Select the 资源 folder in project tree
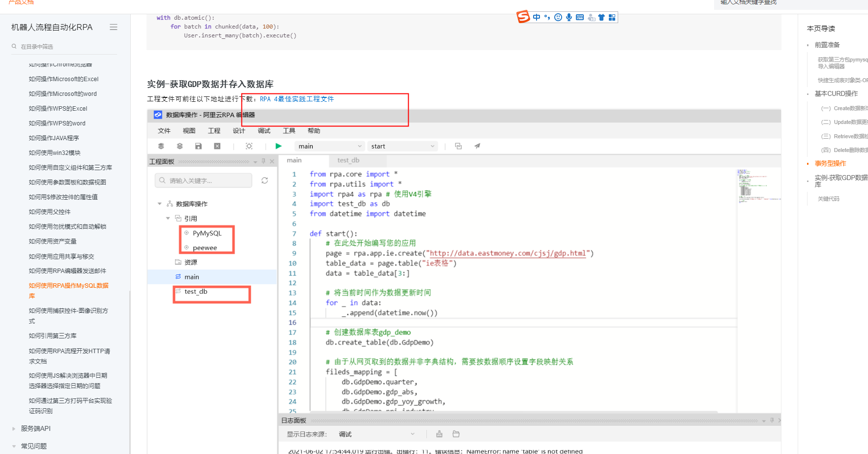 (x=191, y=262)
